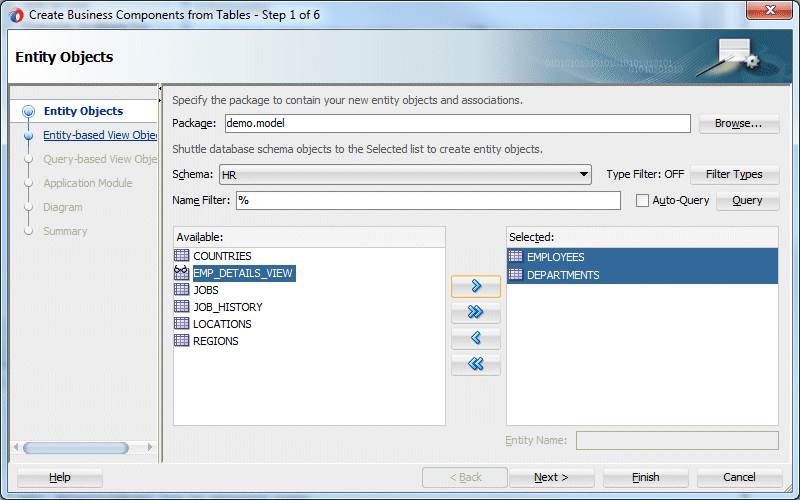
Task: Shuttle selected item to Selected list
Action: [x=476, y=286]
